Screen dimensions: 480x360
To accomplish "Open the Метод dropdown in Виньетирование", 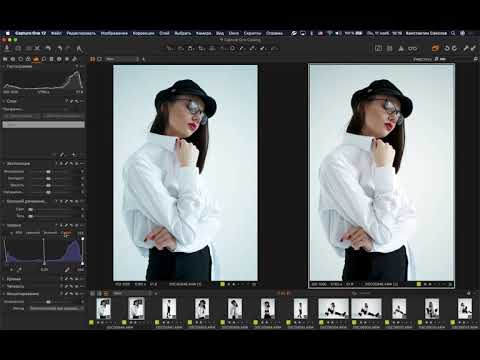I will (57, 309).
